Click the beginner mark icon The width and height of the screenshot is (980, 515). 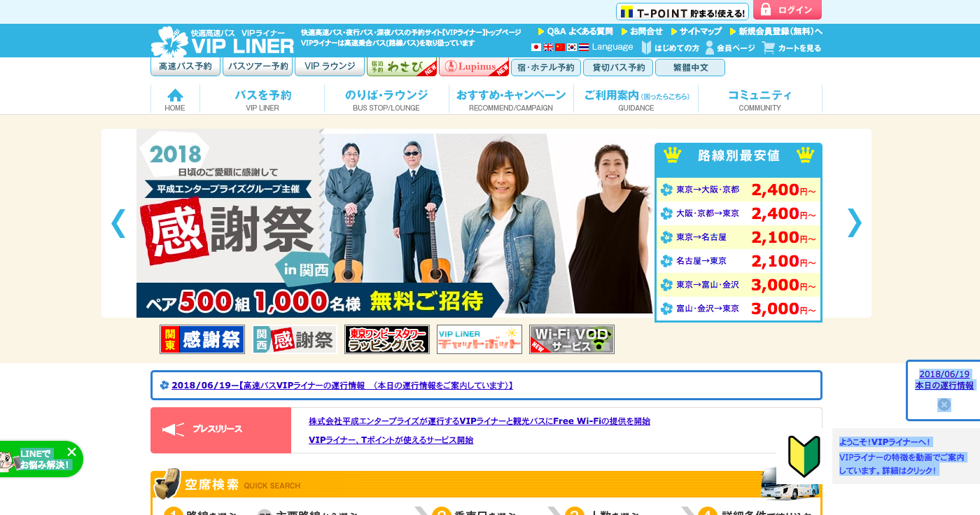(x=804, y=456)
